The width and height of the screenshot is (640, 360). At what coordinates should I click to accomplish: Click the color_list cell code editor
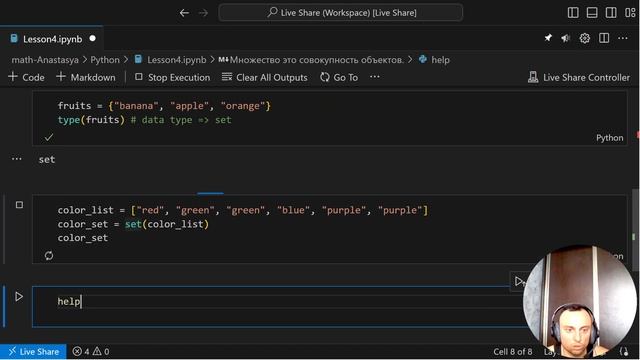(329, 224)
